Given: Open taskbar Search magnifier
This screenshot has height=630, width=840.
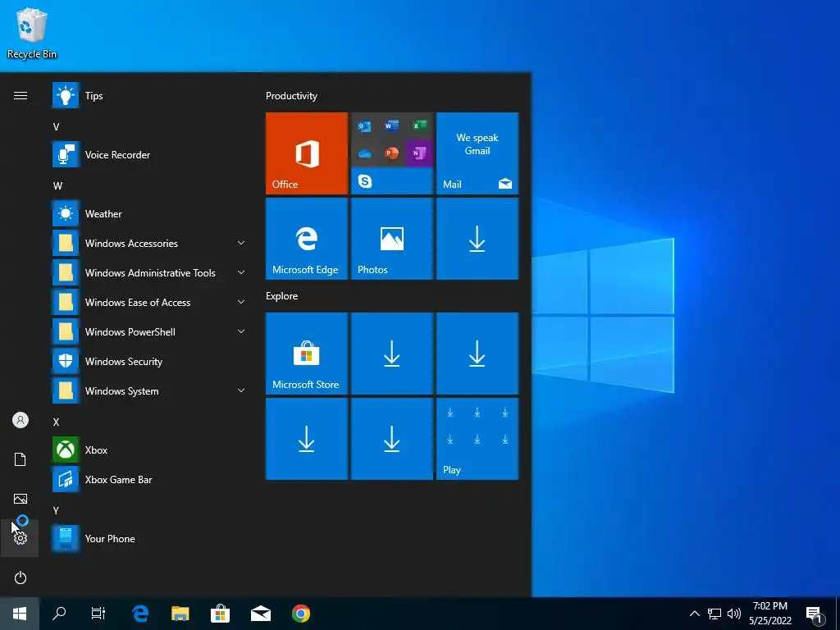Looking at the screenshot, I should coord(59,614).
